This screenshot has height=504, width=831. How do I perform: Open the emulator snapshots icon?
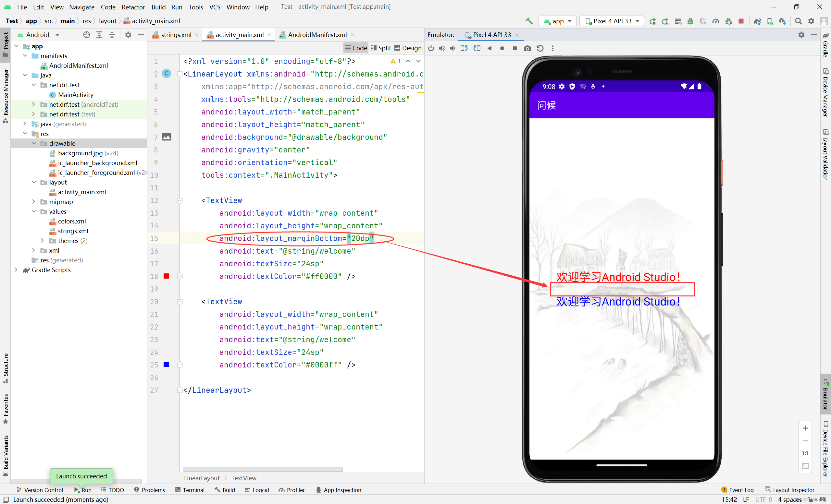(540, 48)
